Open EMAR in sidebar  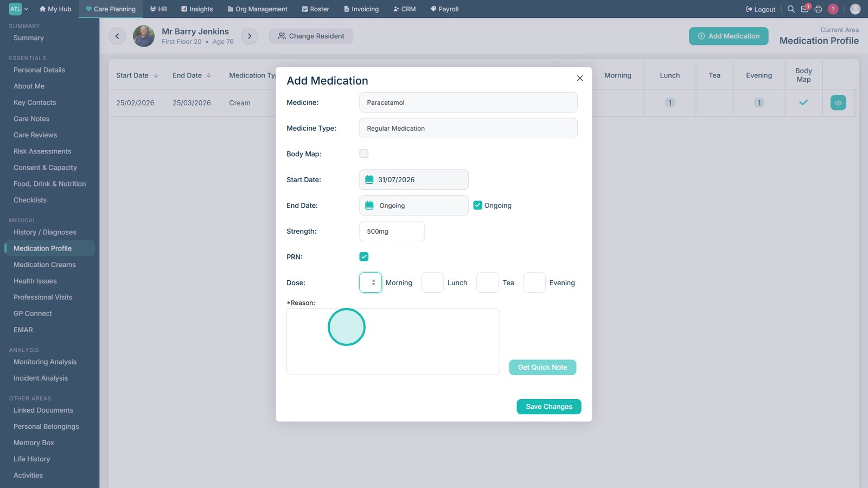[x=23, y=330]
